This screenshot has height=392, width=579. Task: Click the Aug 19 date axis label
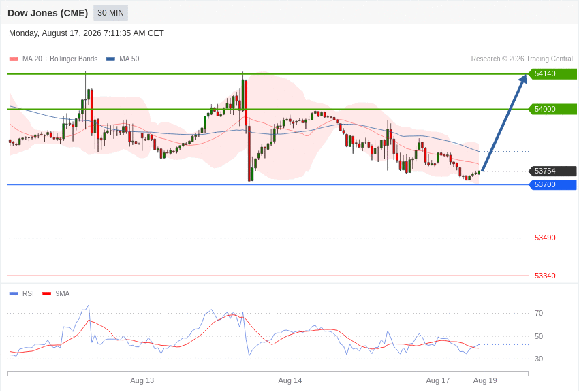(x=485, y=381)
